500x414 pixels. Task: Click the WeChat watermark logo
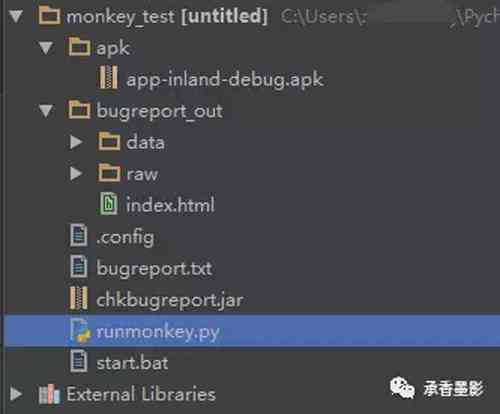point(402,388)
